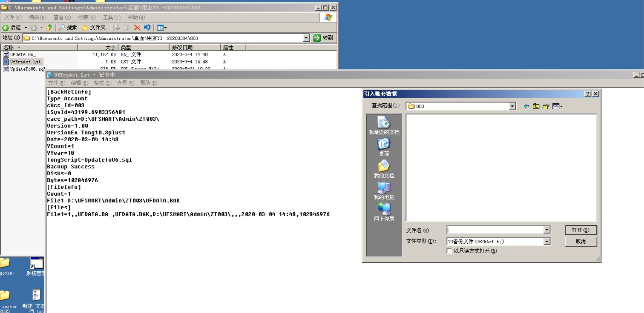Click the 取消 button in import dialog

coord(581,242)
